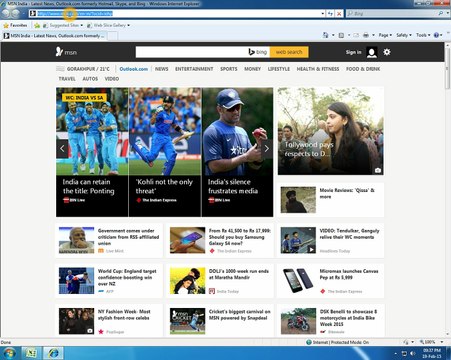
Task: Open ENTERTAINMENT section in MSN nav
Action: coord(194,69)
